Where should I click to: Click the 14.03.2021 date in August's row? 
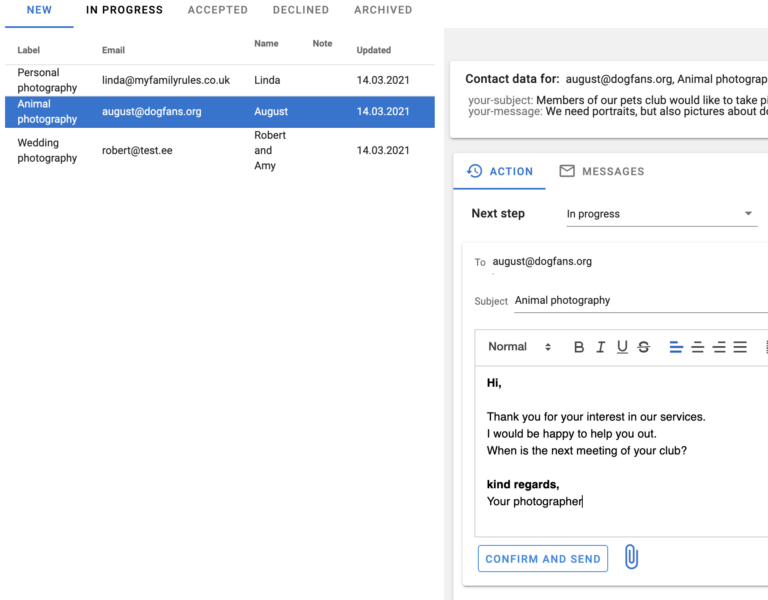click(383, 112)
